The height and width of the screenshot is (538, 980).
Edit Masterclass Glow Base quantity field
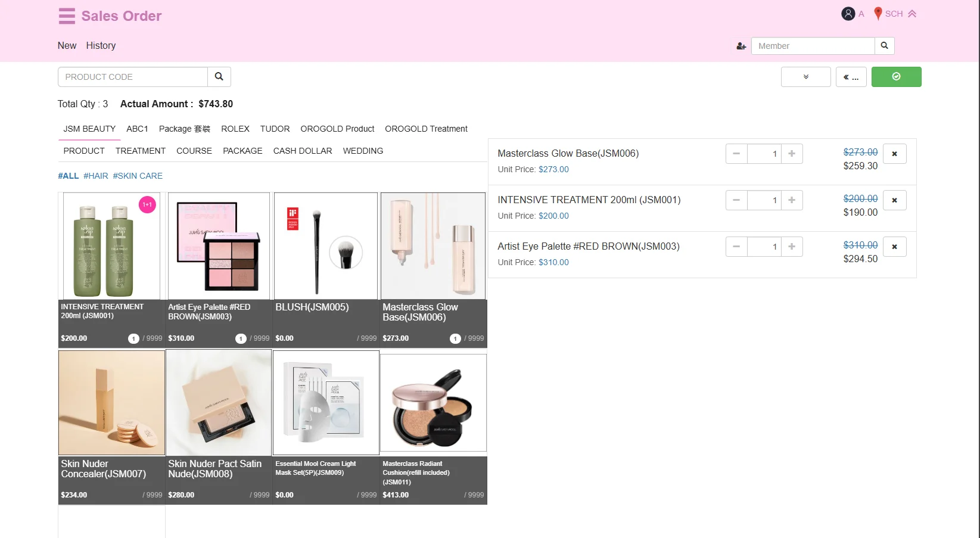[x=764, y=154]
